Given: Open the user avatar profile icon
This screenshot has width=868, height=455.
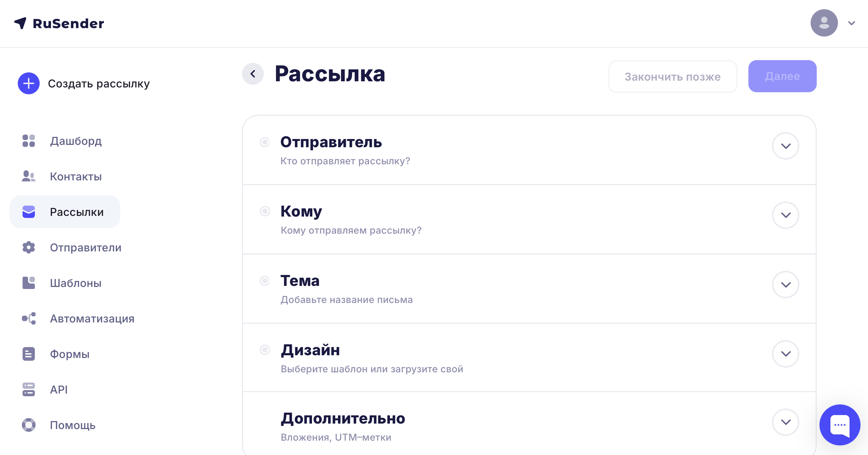Looking at the screenshot, I should (x=824, y=23).
